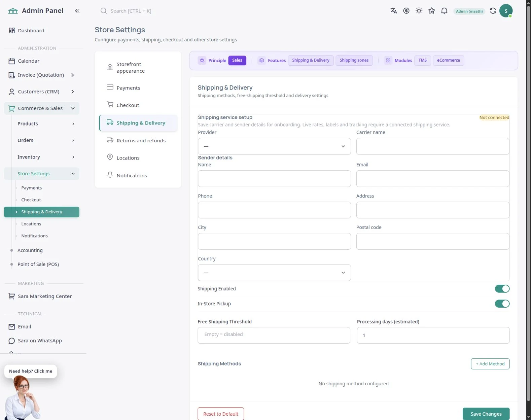Expand Invoice (Quotation) menu
531x420 pixels.
pos(42,75)
